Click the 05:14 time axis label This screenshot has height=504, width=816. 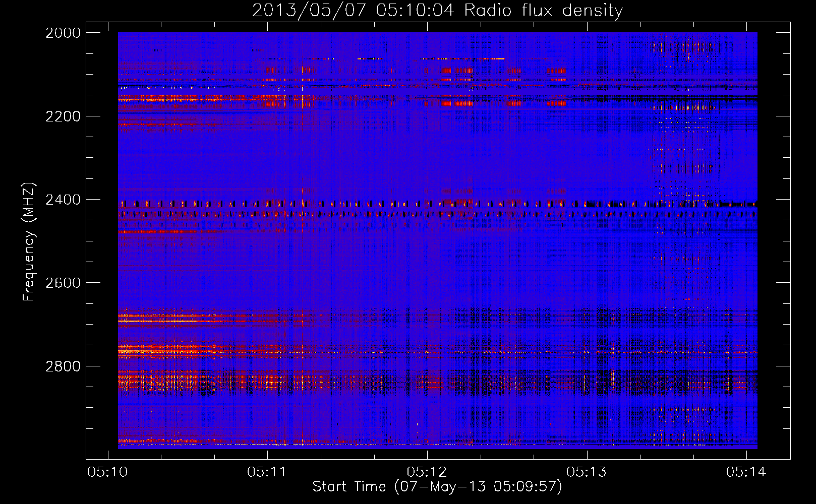click(746, 472)
